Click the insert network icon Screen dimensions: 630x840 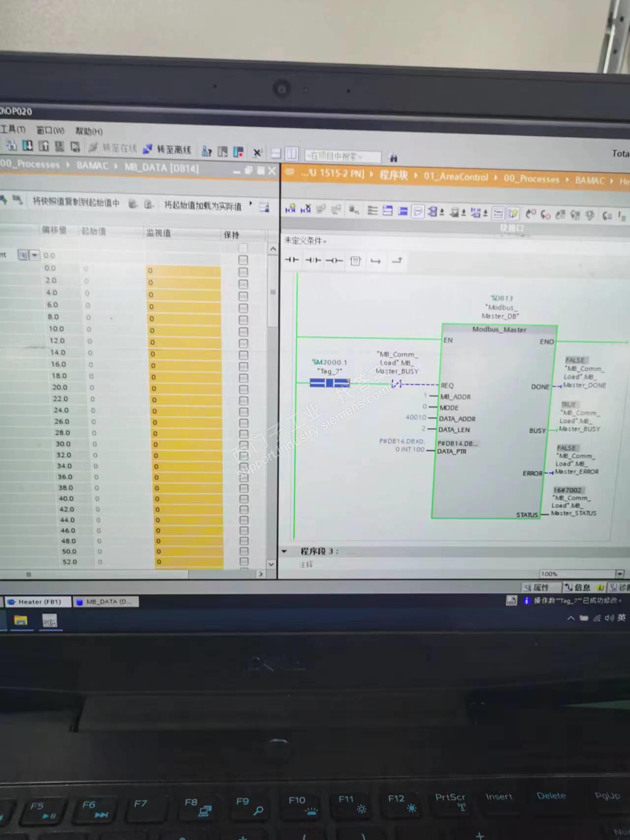click(x=290, y=209)
